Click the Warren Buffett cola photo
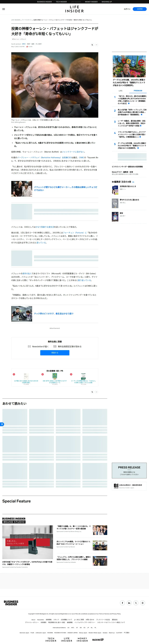This screenshot has height=644, width=149. tap(55, 85)
